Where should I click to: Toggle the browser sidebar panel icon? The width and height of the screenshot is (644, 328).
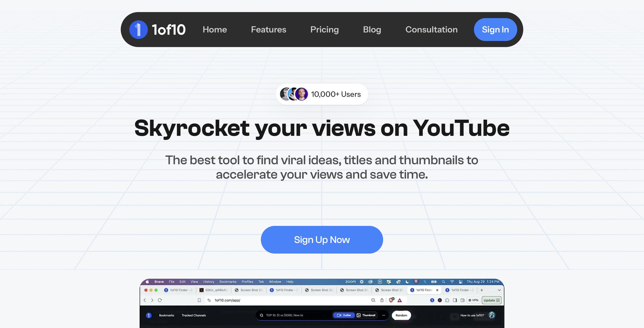(455, 300)
